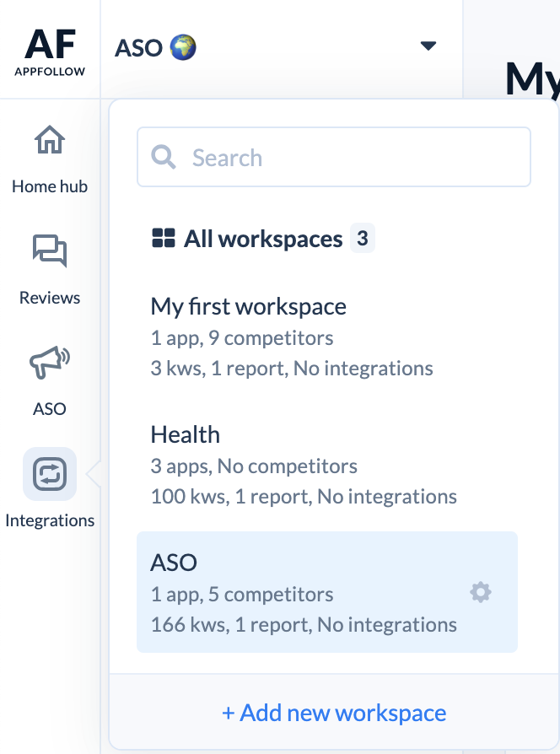560x754 pixels.
Task: Click the search magnifier icon
Action: click(164, 157)
